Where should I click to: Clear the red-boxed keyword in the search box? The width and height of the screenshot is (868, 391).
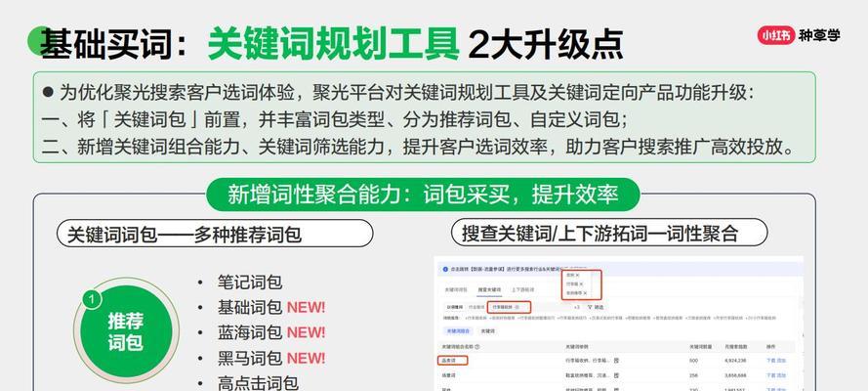[x=517, y=307]
